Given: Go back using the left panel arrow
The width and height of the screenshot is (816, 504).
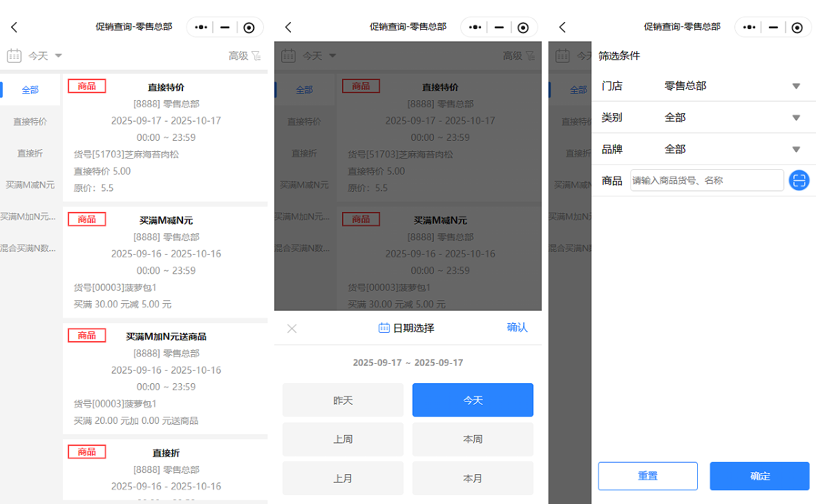Looking at the screenshot, I should 14,28.
